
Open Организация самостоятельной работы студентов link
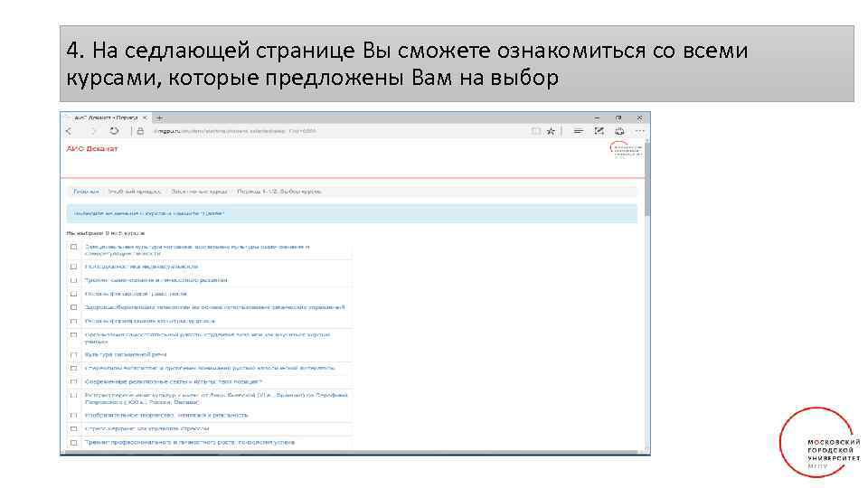point(208,338)
